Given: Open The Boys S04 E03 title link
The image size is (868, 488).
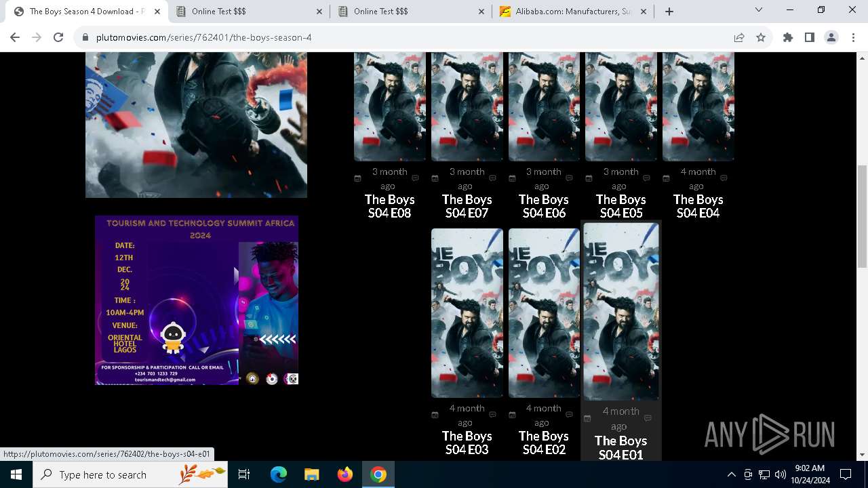Looking at the screenshot, I should tap(467, 443).
